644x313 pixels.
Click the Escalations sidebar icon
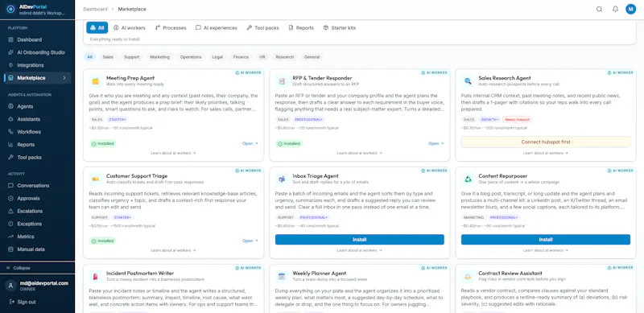[x=10, y=211]
